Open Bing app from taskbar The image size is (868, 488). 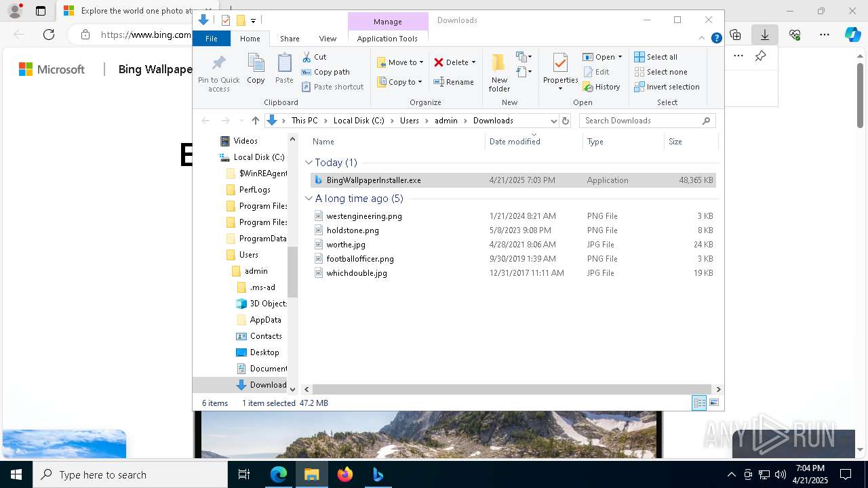tap(378, 474)
